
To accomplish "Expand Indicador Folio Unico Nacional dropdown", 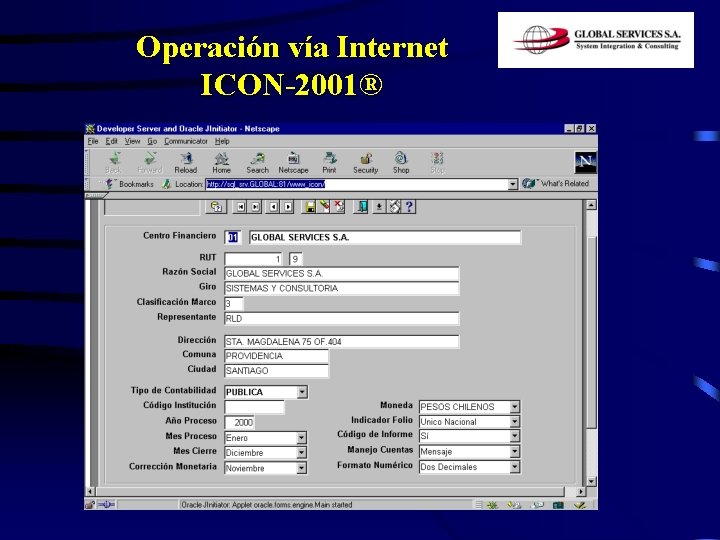I will pyautogui.click(x=515, y=422).
